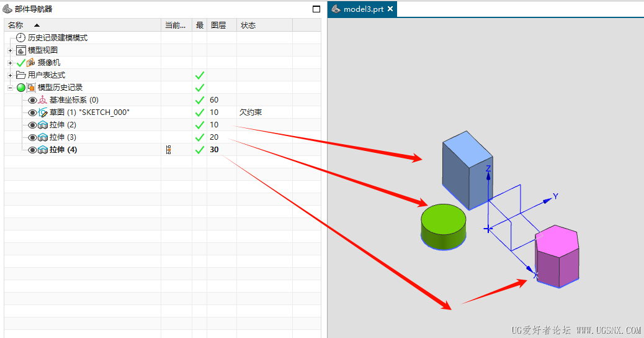Click the extrude icon of 拉伸 (2)
Image resolution: width=644 pixels, height=338 pixels.
(x=43, y=125)
